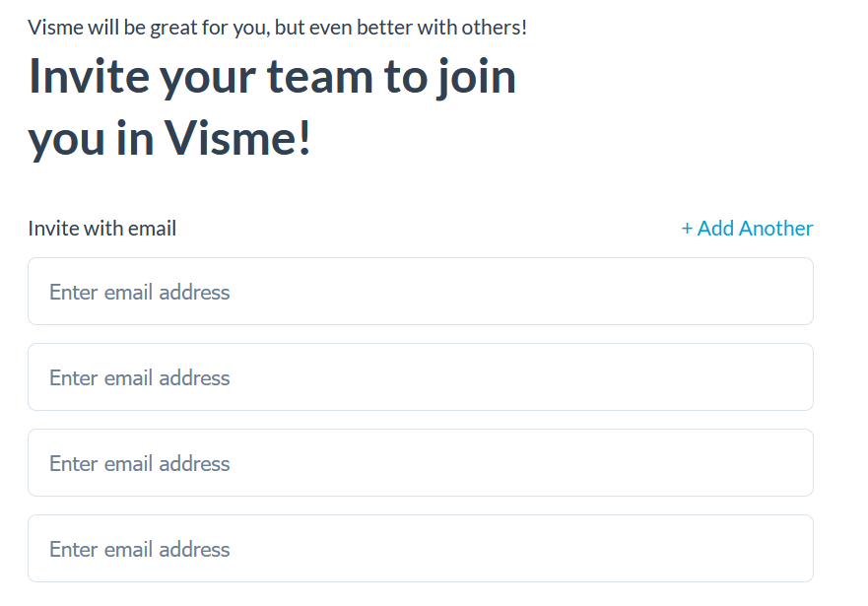This screenshot has height=606, width=868.
Task: Add another email row via Add Another
Action: click(747, 229)
